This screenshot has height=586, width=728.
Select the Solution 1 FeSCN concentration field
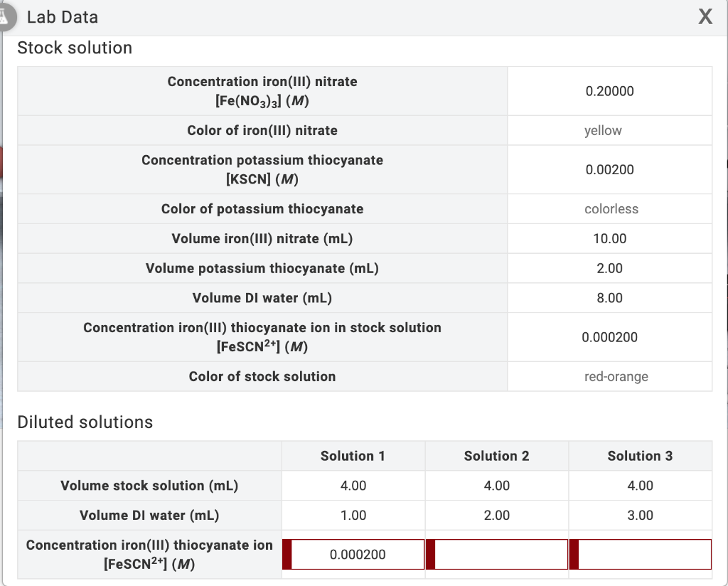(353, 554)
